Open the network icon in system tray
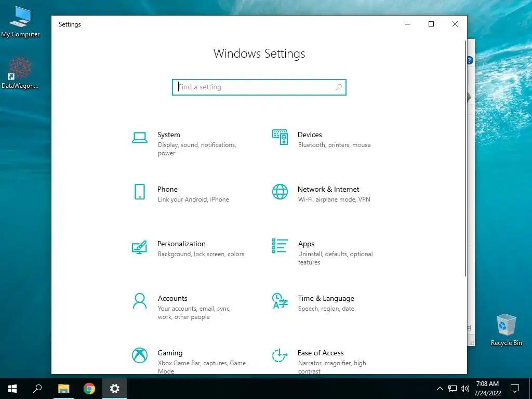532x399 pixels. point(453,389)
